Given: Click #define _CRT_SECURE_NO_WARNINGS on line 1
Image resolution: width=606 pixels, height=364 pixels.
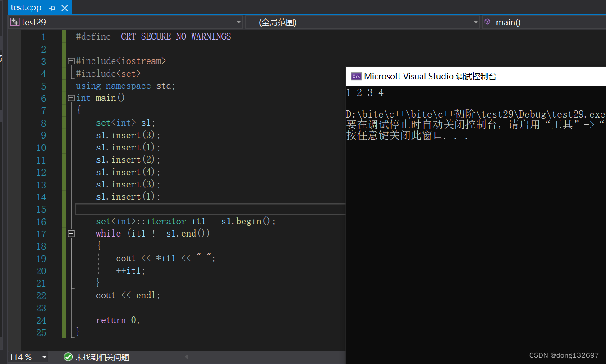Looking at the screenshot, I should 153,36.
